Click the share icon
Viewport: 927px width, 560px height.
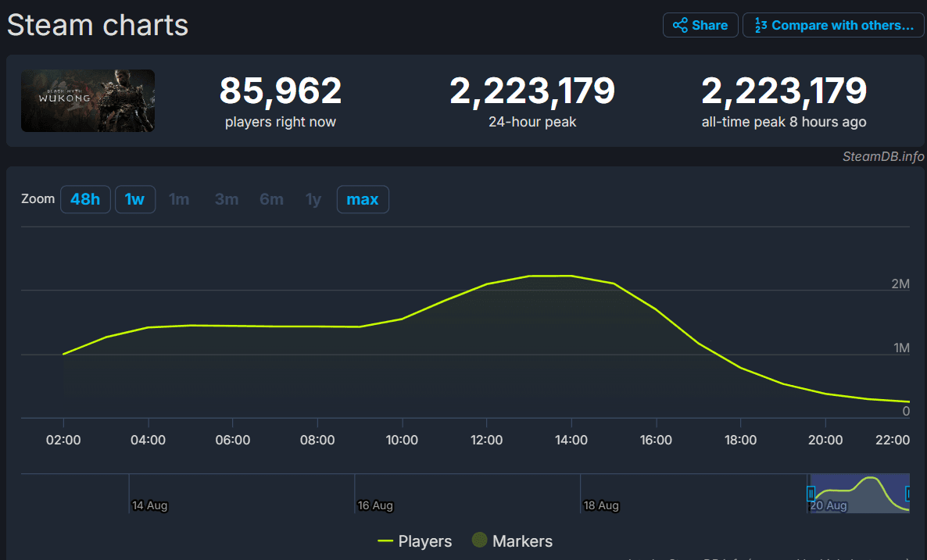(x=680, y=26)
